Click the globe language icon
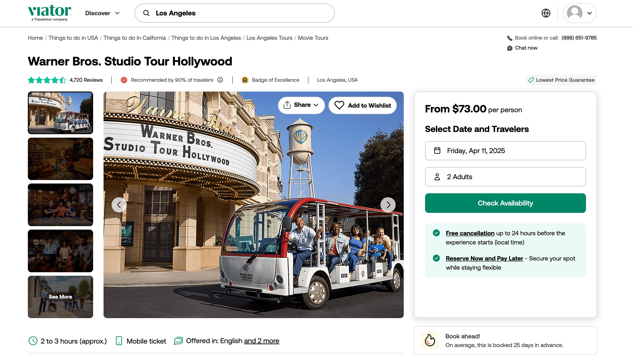Viewport: 633px width, 364px height. (546, 13)
